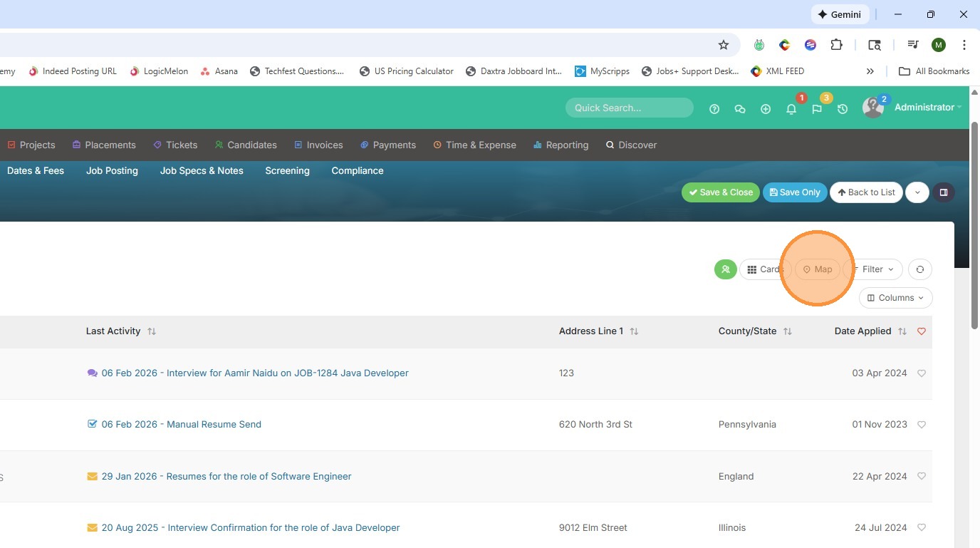Bookmark this page with the star icon
Viewport: 980px width, 548px height.
[724, 45]
